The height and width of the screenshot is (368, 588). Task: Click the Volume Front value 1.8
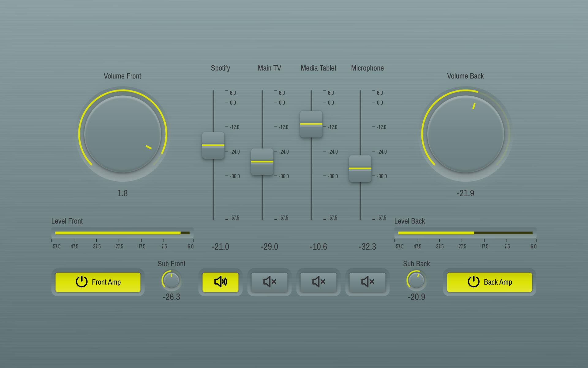point(123,193)
